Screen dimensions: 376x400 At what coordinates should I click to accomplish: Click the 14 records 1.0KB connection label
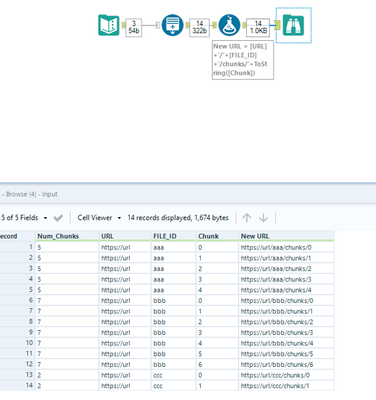[258, 27]
